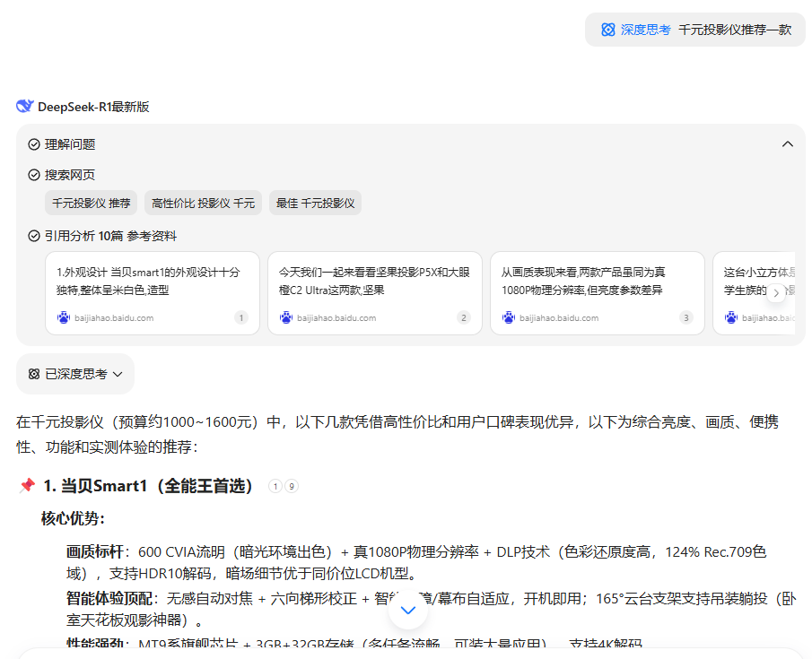
Task: Click the 引用分析 10篇 参考资料 text
Action: (x=111, y=236)
